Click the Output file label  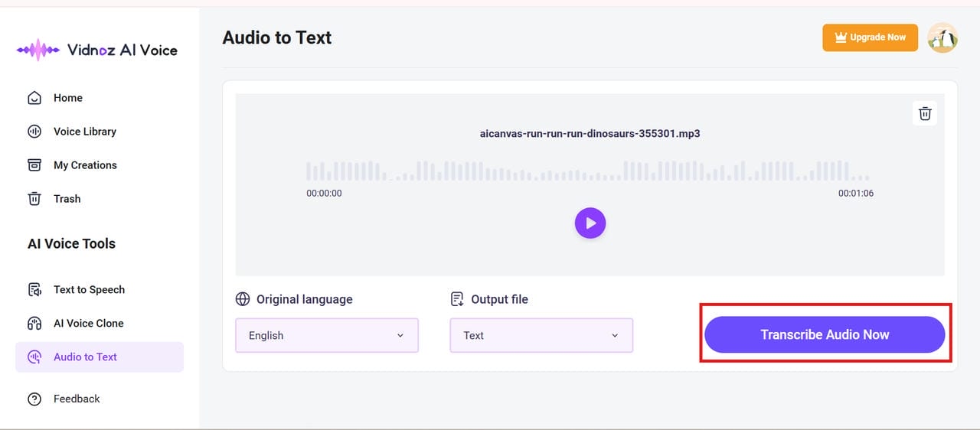click(499, 299)
